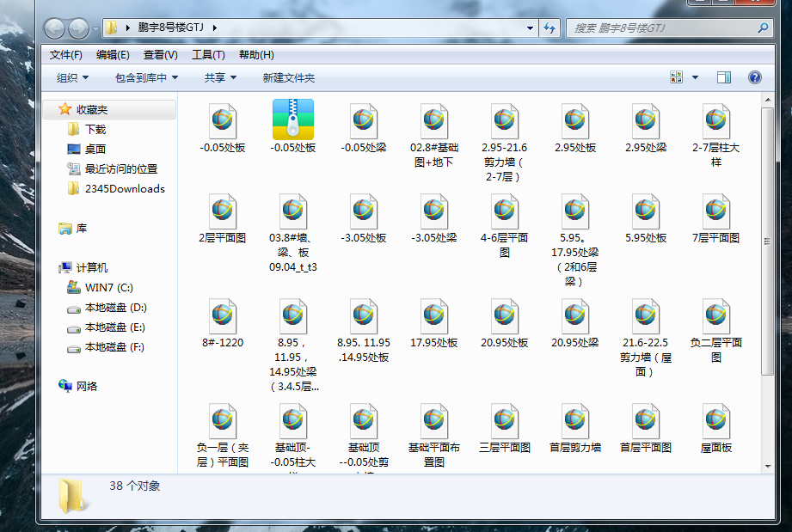Select the 4-6层平面图 file icon

pos(505,211)
